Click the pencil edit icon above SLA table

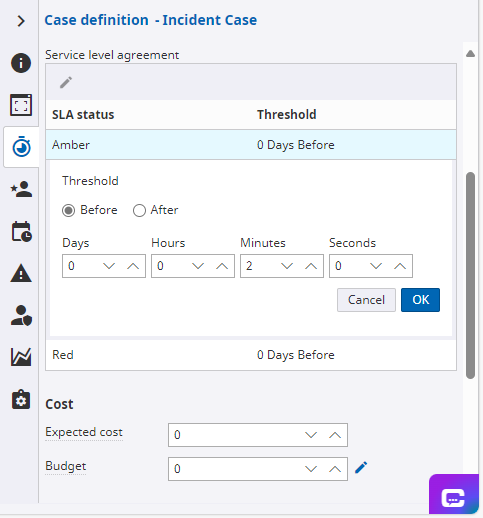66,82
